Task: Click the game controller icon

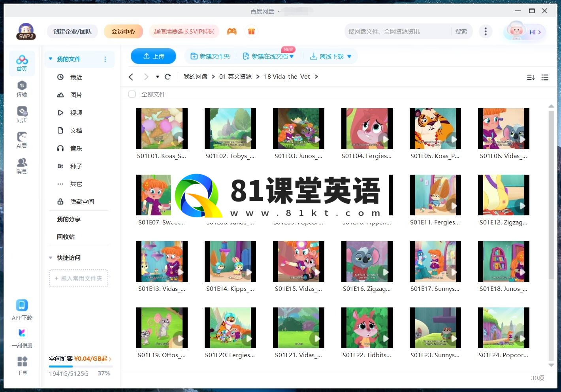Action: [232, 31]
